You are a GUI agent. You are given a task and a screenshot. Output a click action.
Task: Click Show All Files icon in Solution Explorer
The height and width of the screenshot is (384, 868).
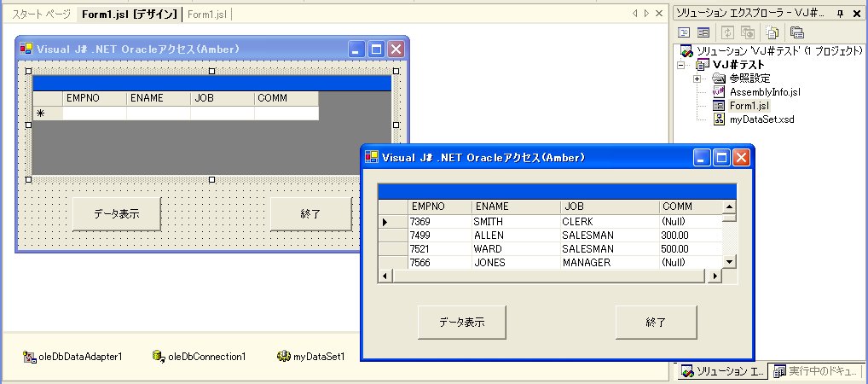pos(773,32)
